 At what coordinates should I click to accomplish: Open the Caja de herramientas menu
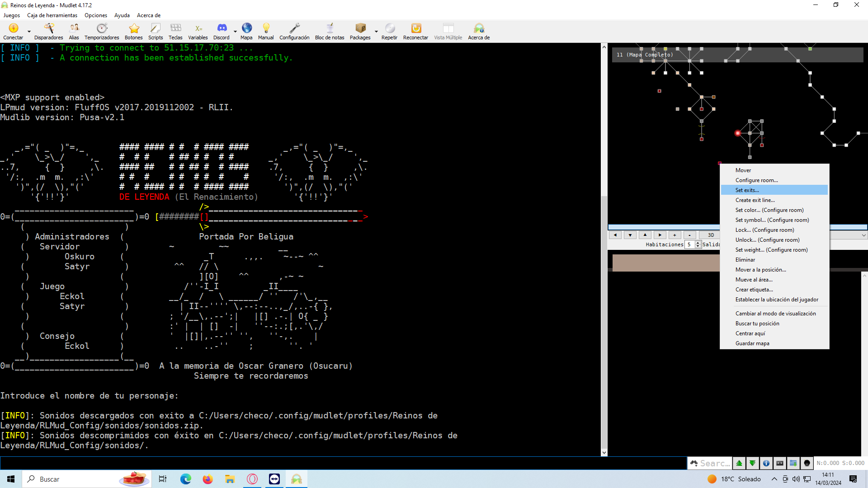(x=52, y=15)
